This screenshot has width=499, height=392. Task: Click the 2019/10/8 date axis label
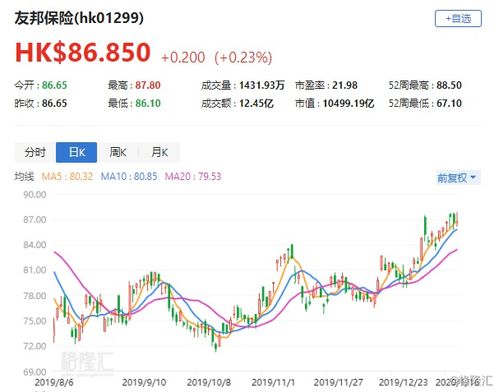tap(209, 382)
